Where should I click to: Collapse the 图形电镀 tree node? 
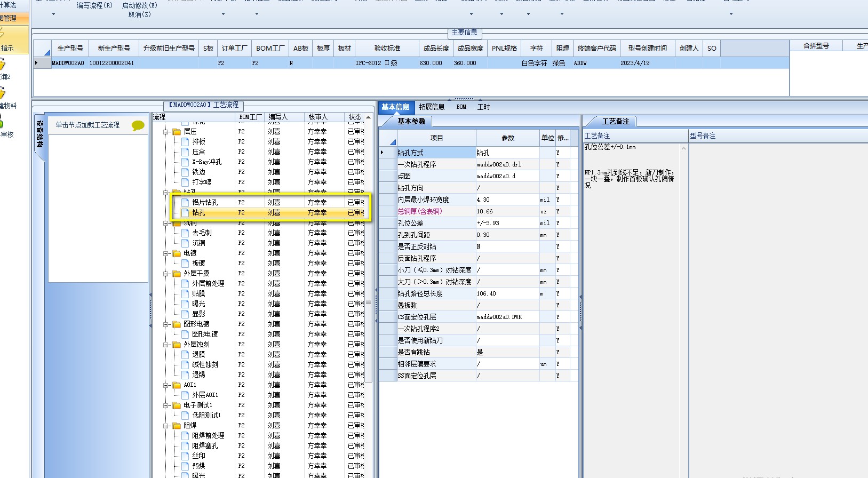click(x=166, y=324)
